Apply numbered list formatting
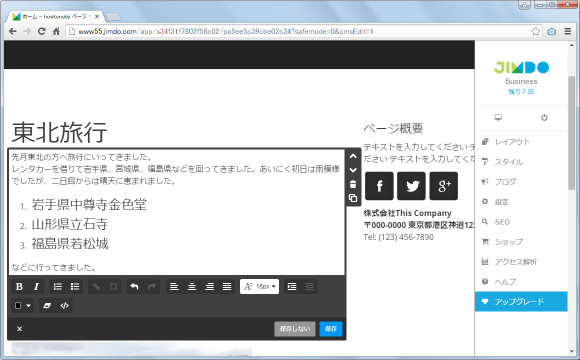This screenshot has width=580, height=360. 58,287
